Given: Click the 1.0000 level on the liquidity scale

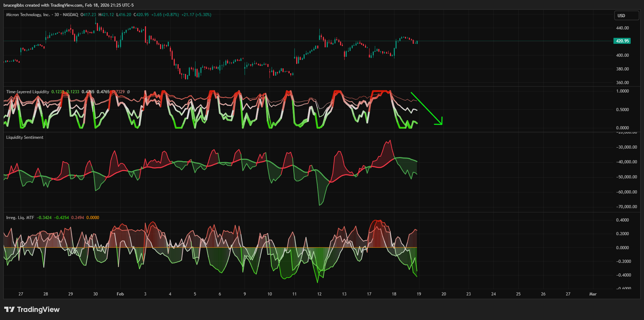Looking at the screenshot, I should tap(622, 91).
